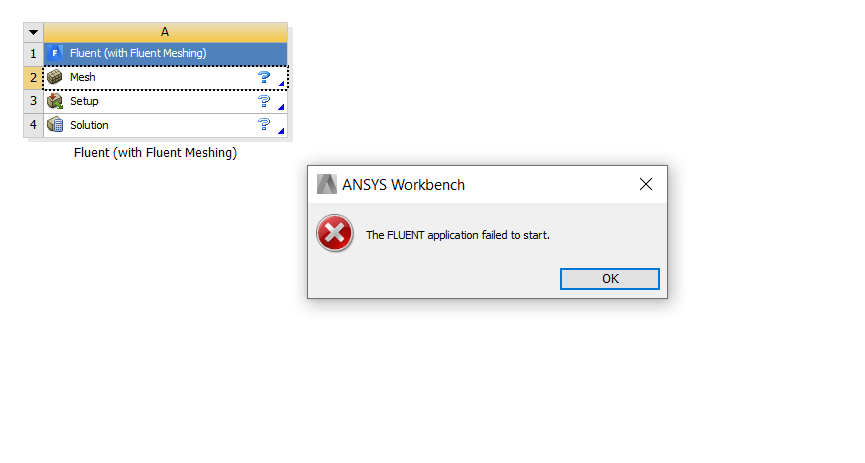Click the ANSYS logo in dialog title bar
The width and height of the screenshot is (865, 463).
tap(327, 184)
